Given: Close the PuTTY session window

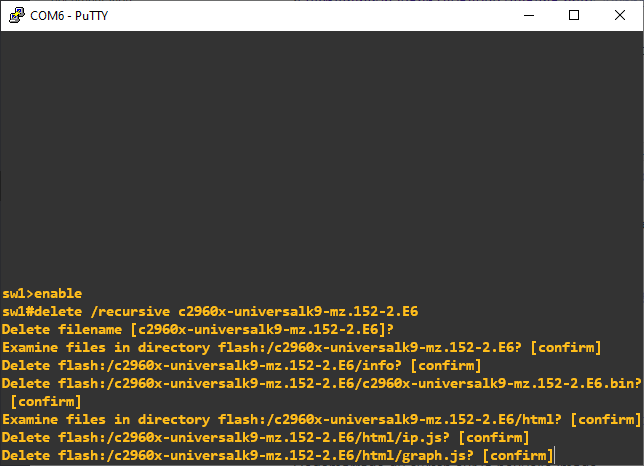Looking at the screenshot, I should coord(620,15).
